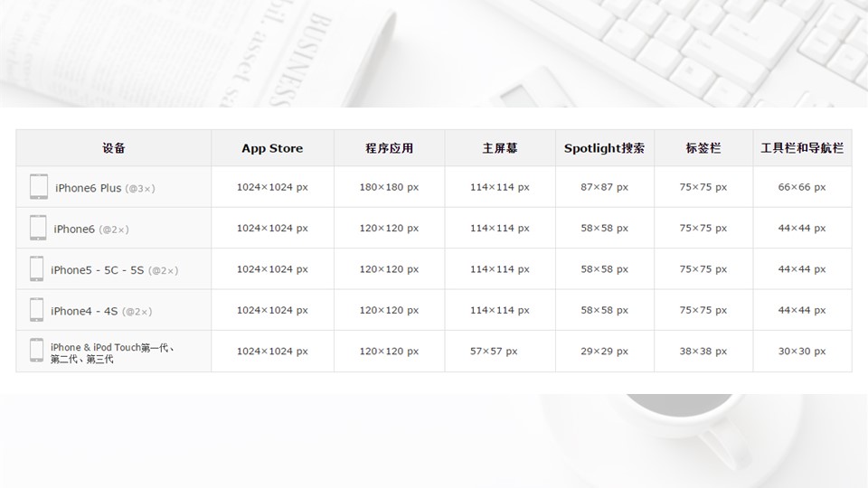Image resolution: width=868 pixels, height=488 pixels.
Task: Click the iPhone & iPod Touch label
Action: [112, 353]
